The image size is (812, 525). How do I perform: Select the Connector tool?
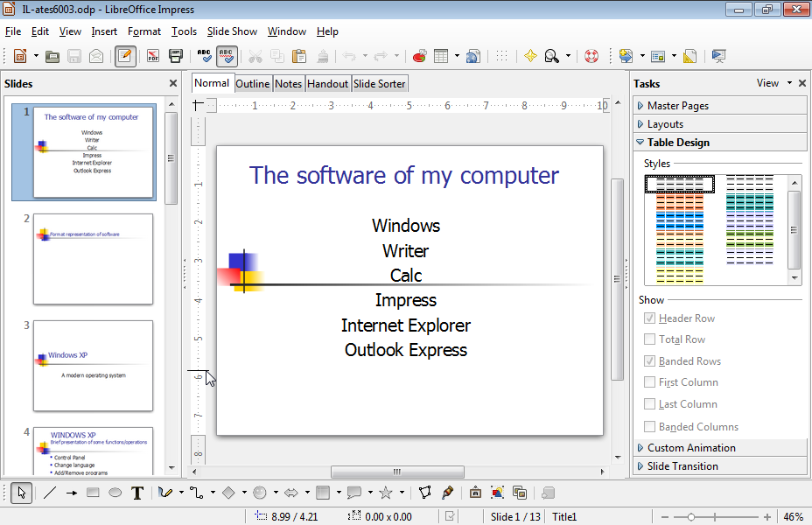[x=196, y=493]
